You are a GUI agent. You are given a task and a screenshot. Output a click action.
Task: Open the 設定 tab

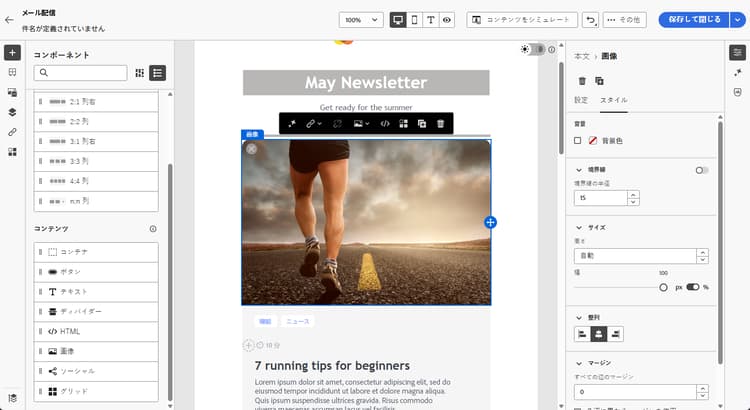[x=581, y=100]
